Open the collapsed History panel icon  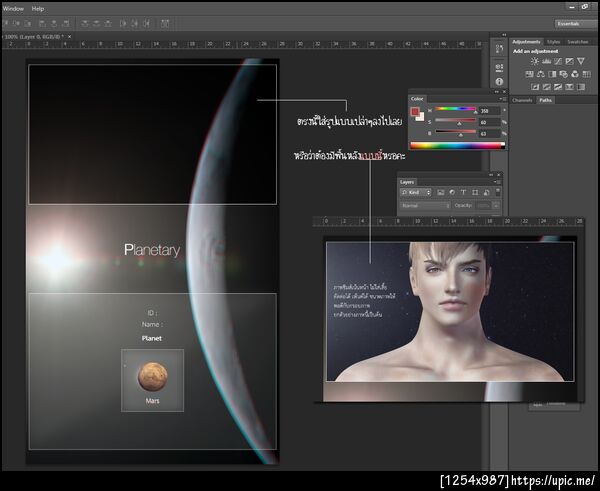click(x=499, y=49)
